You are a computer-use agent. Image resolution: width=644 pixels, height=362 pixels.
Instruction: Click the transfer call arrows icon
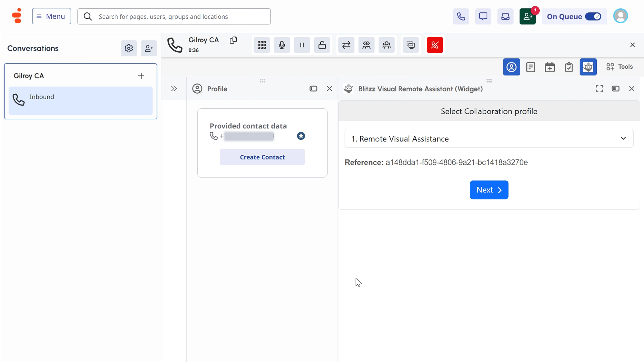346,45
